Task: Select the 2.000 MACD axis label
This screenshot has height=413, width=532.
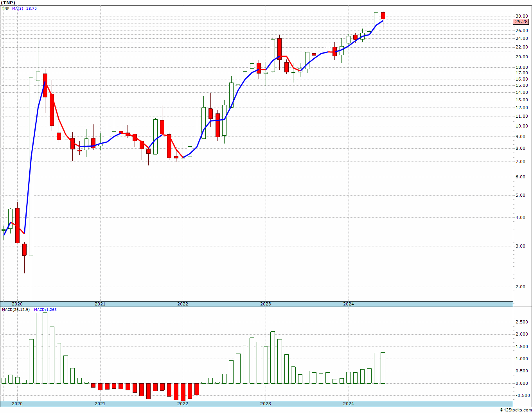Action: click(x=522, y=334)
